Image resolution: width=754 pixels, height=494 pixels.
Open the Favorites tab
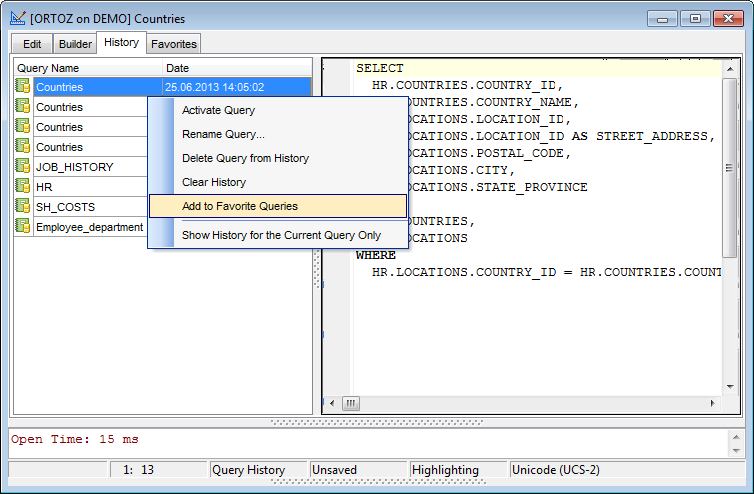click(174, 44)
